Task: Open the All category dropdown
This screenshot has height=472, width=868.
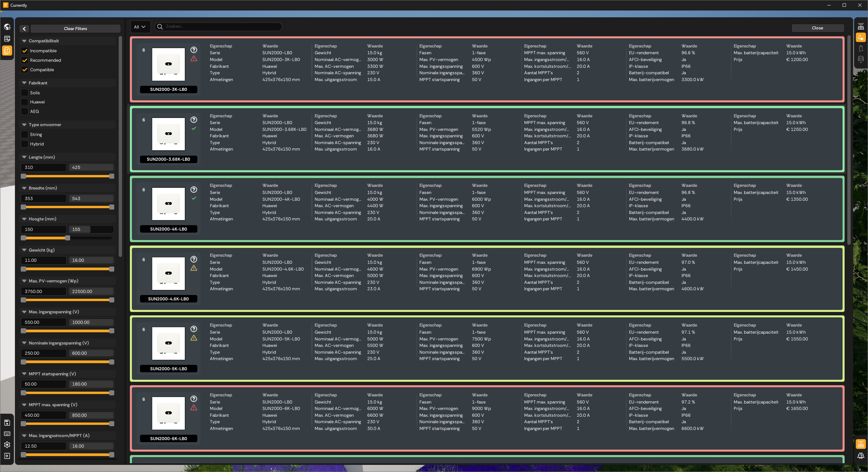Action: (140, 27)
